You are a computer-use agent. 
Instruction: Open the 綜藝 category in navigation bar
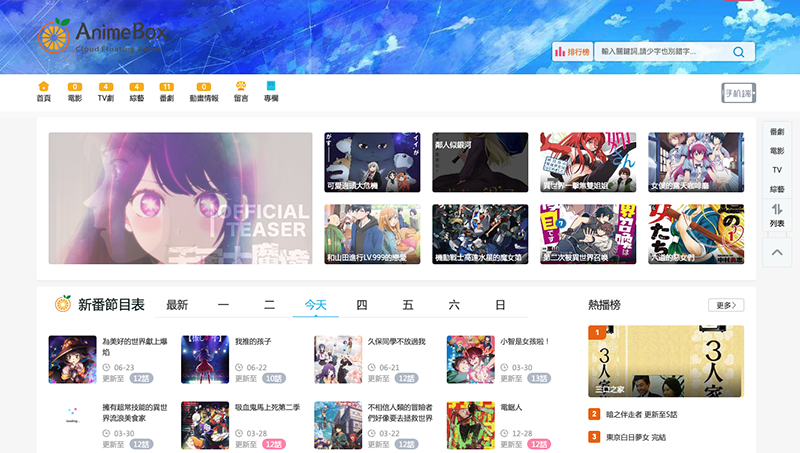(x=137, y=92)
